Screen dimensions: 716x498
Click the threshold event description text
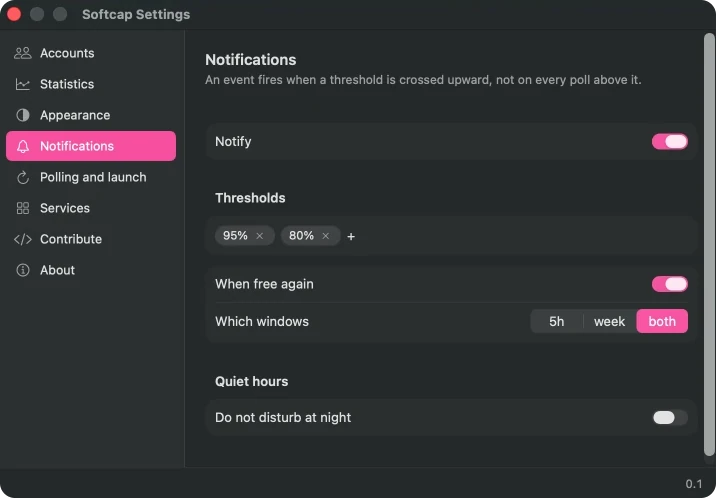(x=423, y=80)
